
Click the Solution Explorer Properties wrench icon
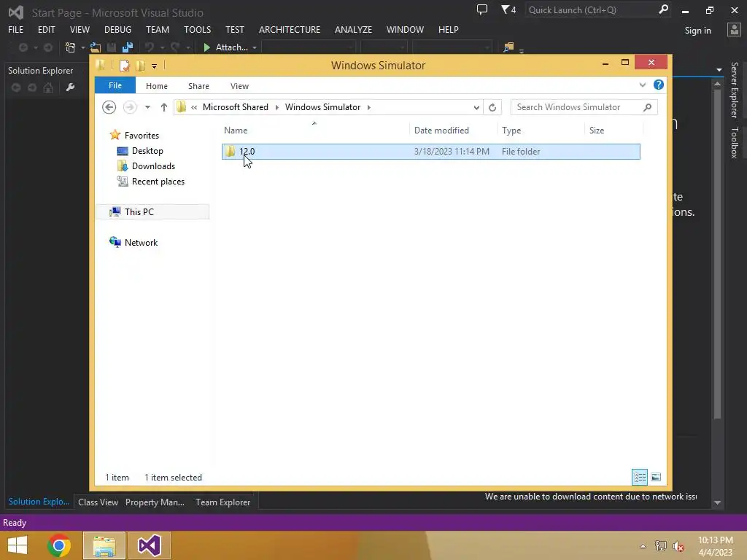tap(71, 87)
